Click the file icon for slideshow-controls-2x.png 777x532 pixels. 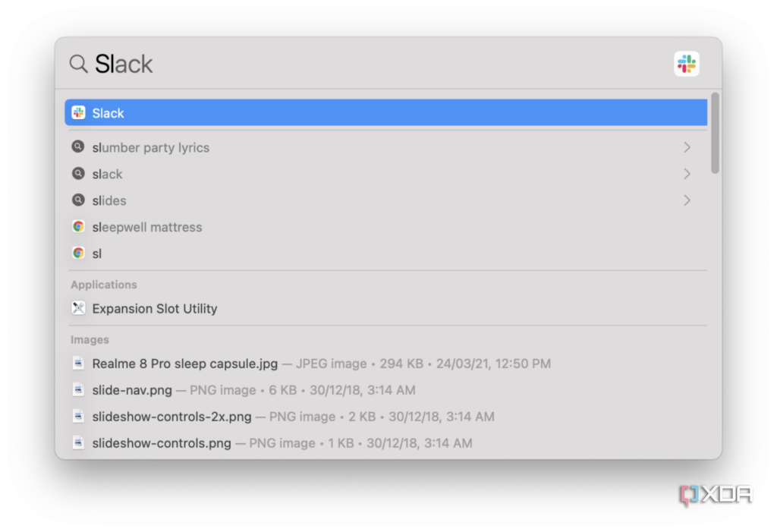78,416
